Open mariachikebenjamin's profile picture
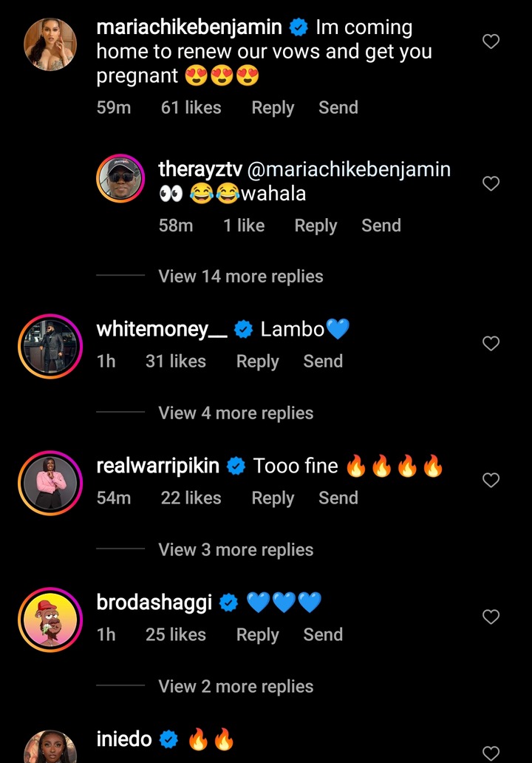 (x=50, y=44)
